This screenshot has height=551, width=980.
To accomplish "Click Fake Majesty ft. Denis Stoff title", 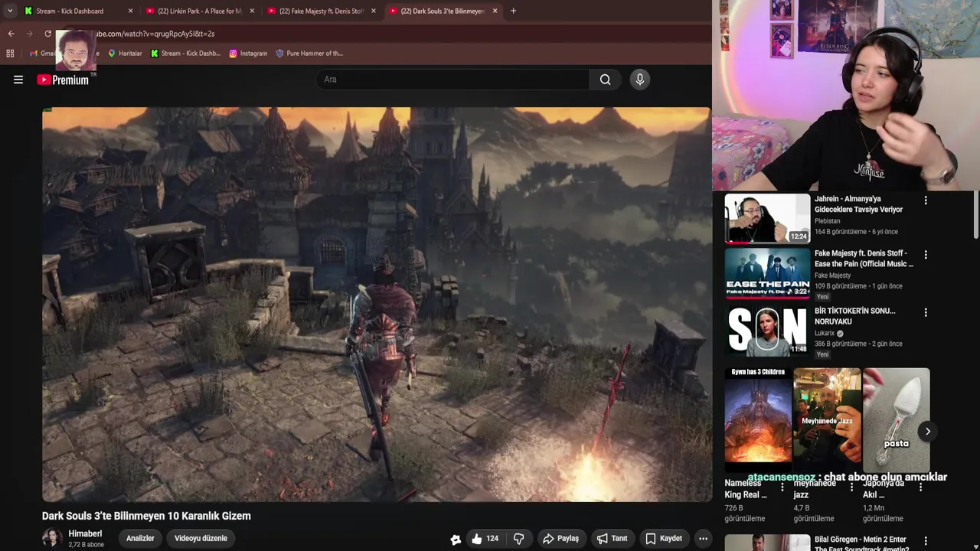I will coord(864,259).
